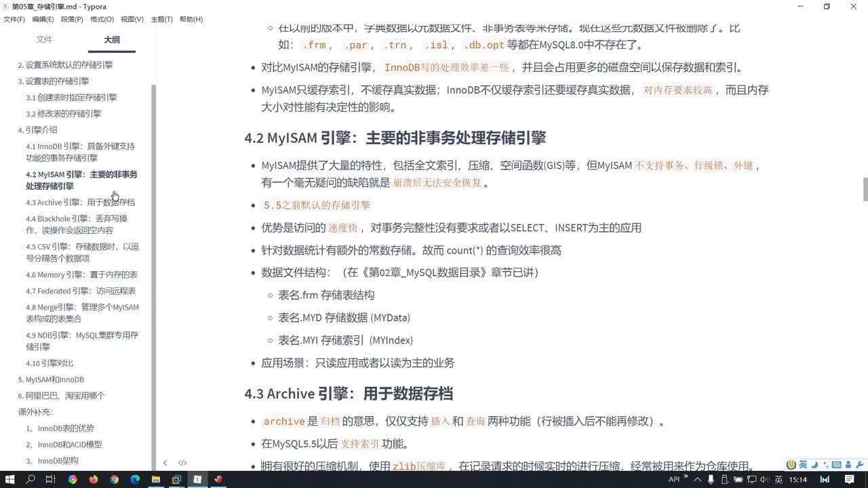Select the Typora taskbar icon

(197, 479)
